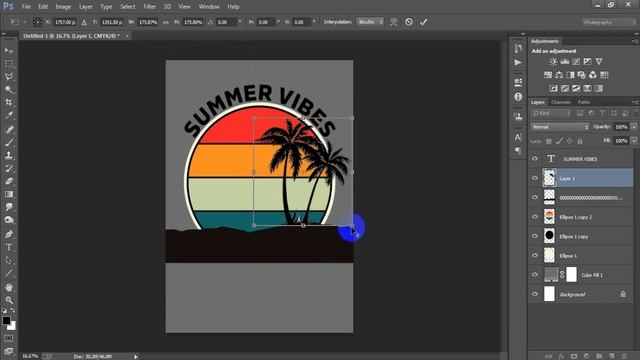640x360 pixels.
Task: Click the rotation angle input field
Action: tap(227, 22)
